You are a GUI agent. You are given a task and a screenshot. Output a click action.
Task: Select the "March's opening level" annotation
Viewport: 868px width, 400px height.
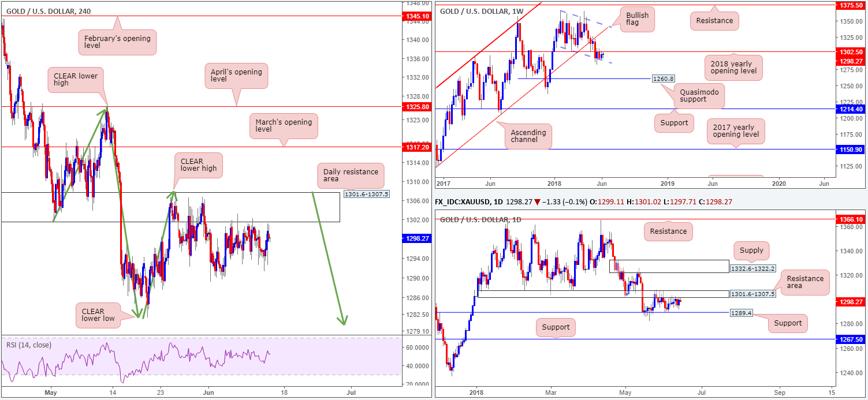pos(283,126)
